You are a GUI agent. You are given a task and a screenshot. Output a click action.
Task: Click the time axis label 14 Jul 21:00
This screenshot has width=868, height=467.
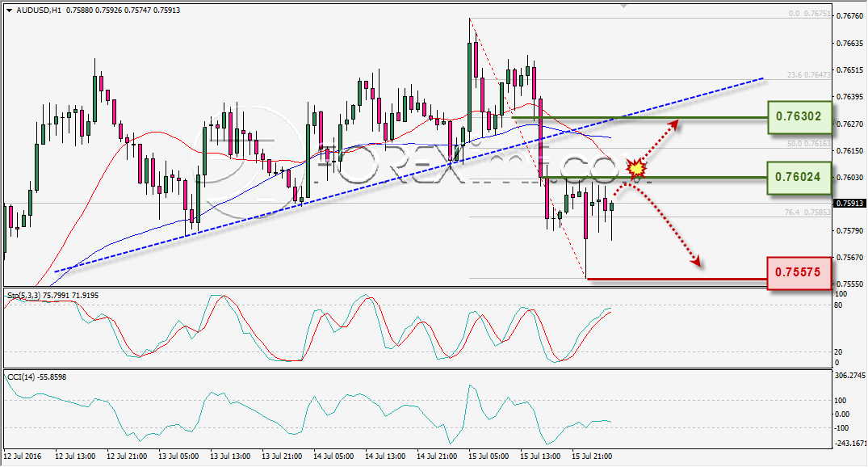437,456
